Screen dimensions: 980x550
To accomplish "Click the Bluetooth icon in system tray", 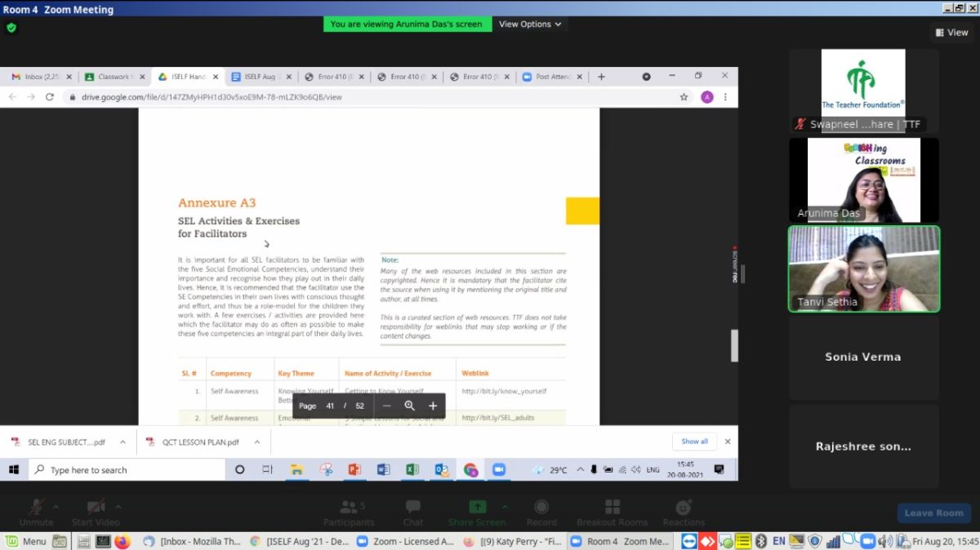I will (x=760, y=541).
